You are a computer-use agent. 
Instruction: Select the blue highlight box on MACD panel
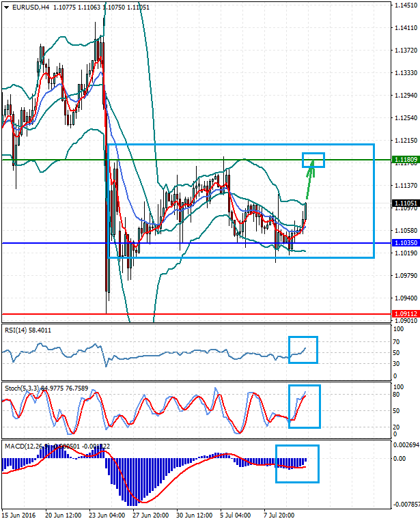297,464
